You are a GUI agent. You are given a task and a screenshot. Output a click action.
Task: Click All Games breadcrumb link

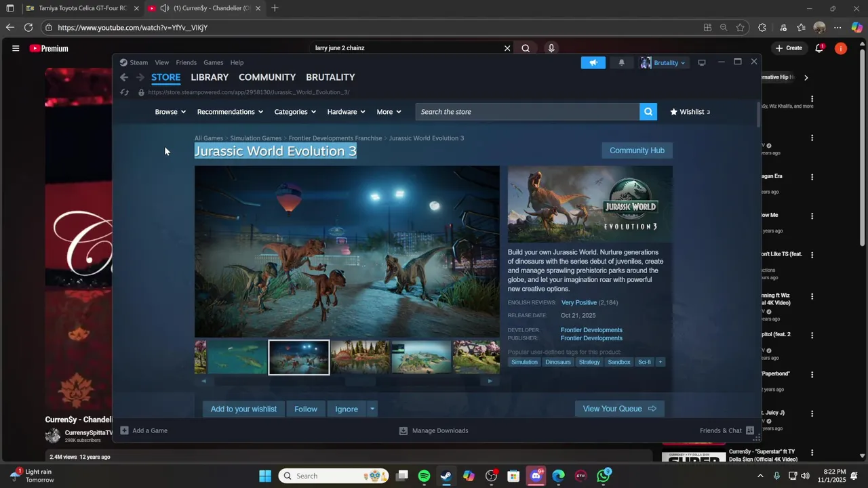pos(209,138)
